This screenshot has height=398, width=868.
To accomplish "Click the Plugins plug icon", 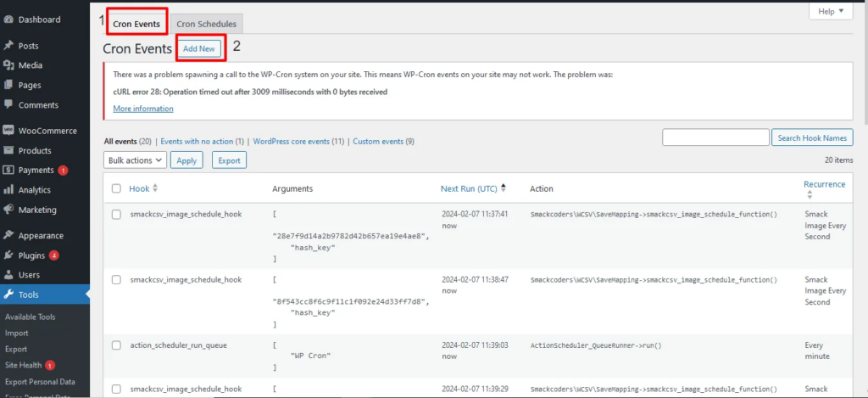I will point(8,255).
